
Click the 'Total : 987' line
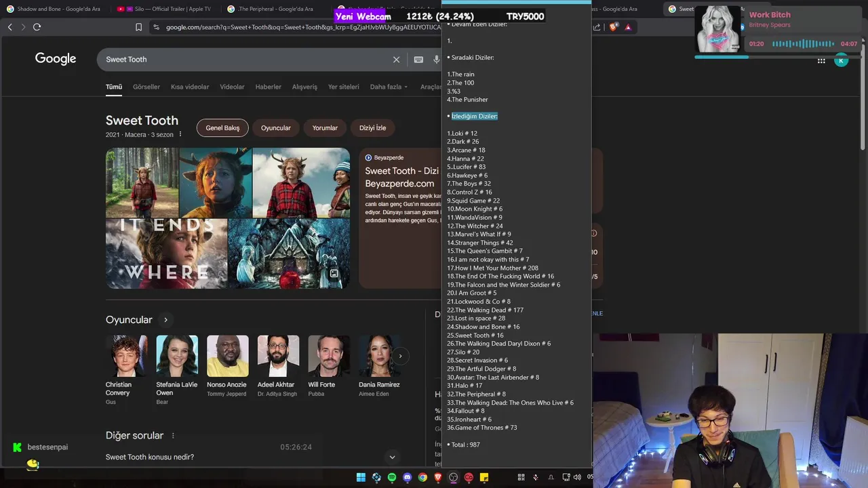pyautogui.click(x=465, y=445)
